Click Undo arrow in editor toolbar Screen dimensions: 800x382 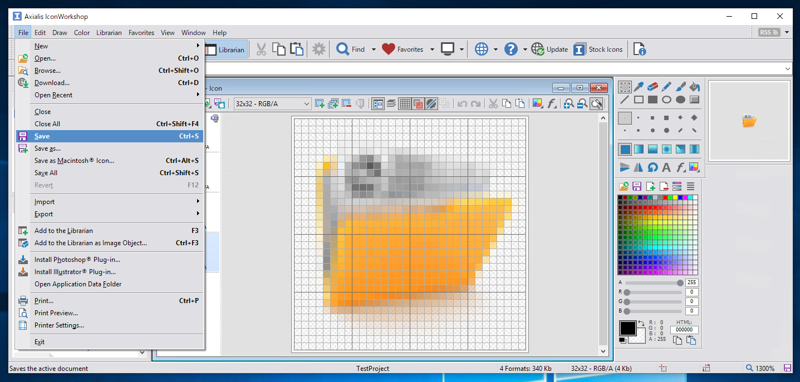pos(462,104)
